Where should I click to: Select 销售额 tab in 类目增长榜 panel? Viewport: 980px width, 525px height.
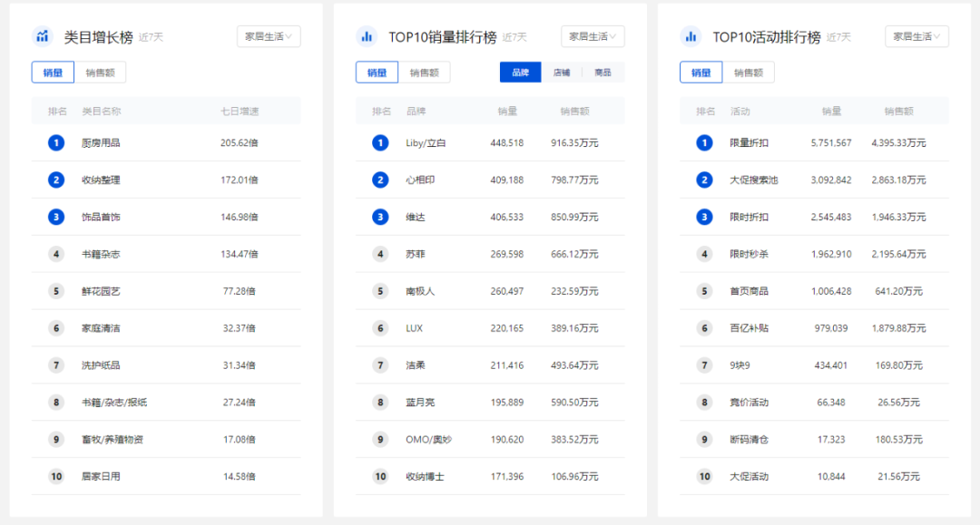(x=100, y=73)
